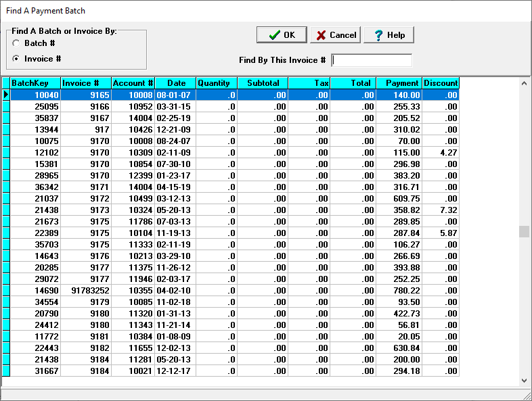This screenshot has height=401, width=532.
Task: Click the Discount column header
Action: tap(441, 83)
